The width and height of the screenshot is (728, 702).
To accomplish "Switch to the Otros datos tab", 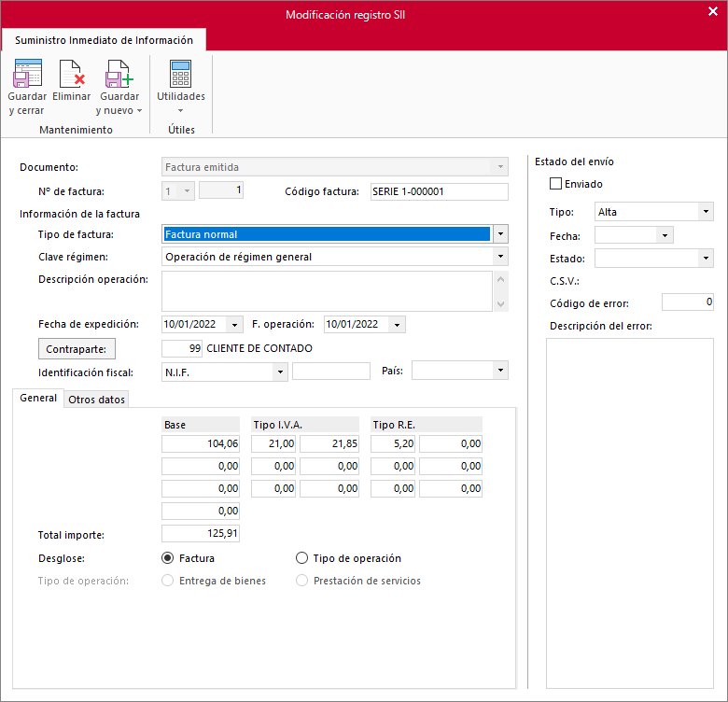I will (x=96, y=400).
